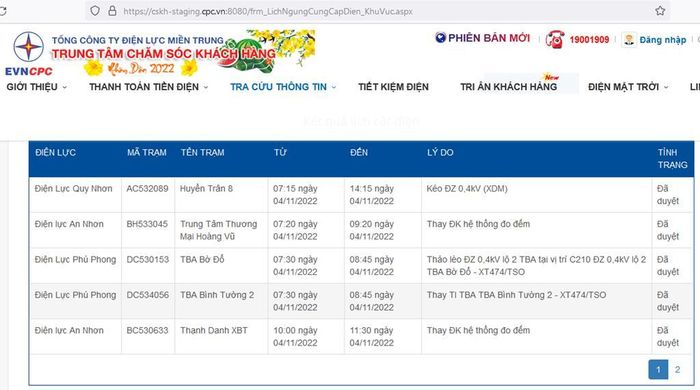Screen dimensions: 700x390
Task: Select station name Huyền Trân 8
Action: (206, 189)
